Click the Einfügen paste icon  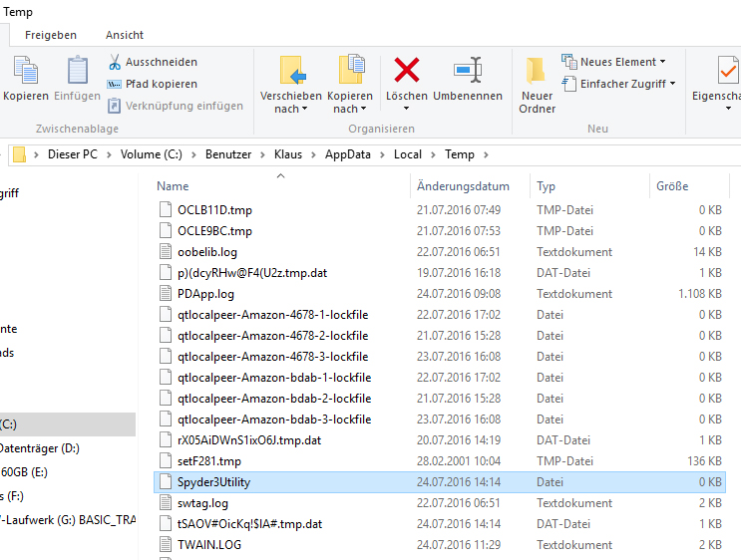[x=77, y=72]
